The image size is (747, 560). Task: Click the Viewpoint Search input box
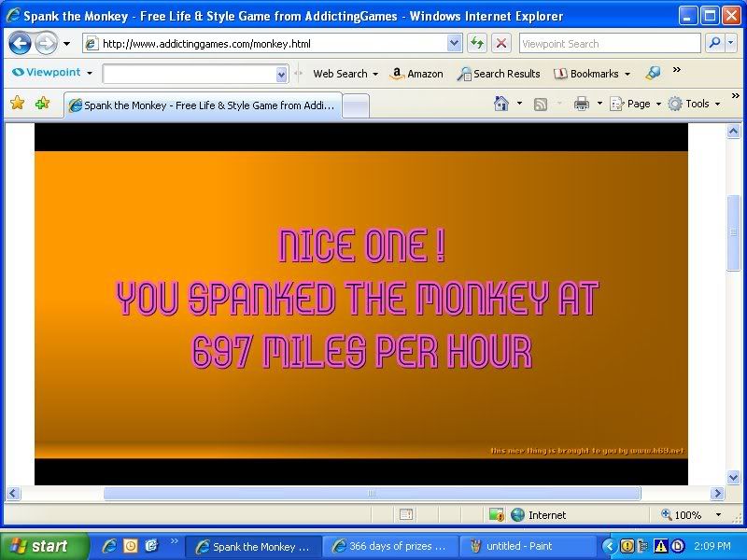coord(608,43)
